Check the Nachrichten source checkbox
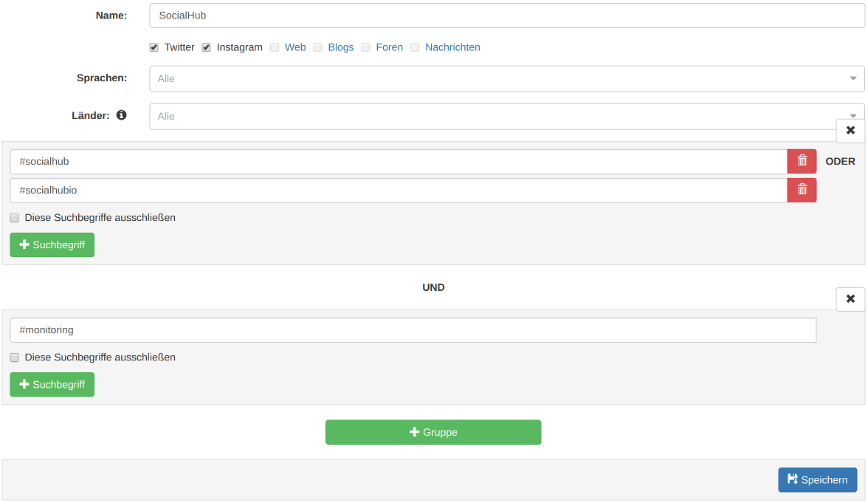This screenshot has height=503, width=868. click(x=415, y=47)
